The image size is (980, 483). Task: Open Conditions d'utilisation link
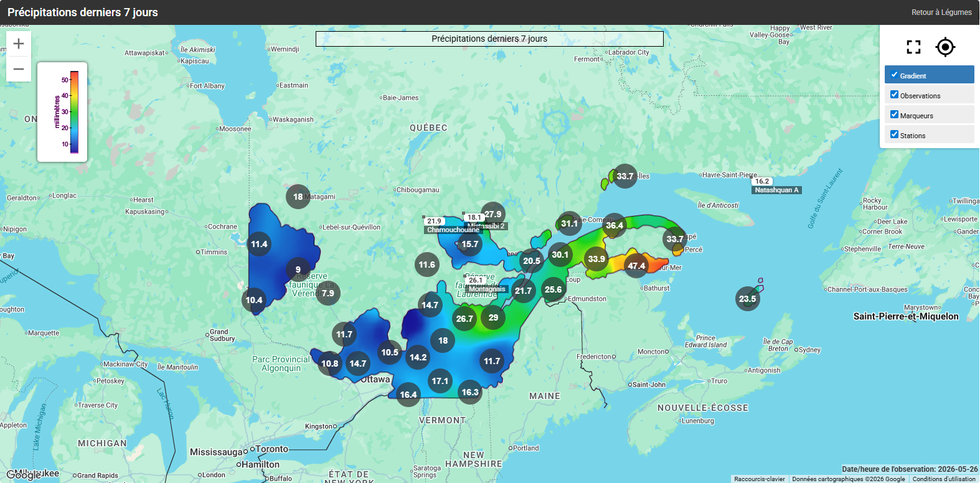tap(944, 479)
